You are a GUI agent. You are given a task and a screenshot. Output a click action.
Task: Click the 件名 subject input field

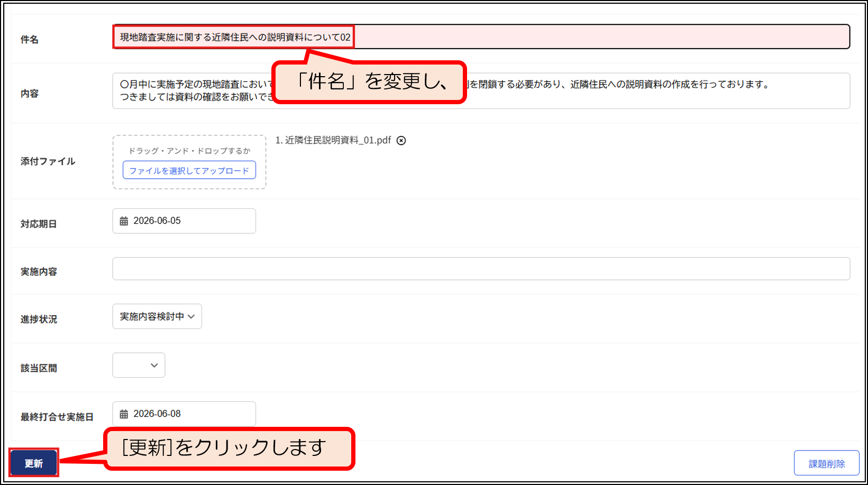click(x=481, y=37)
